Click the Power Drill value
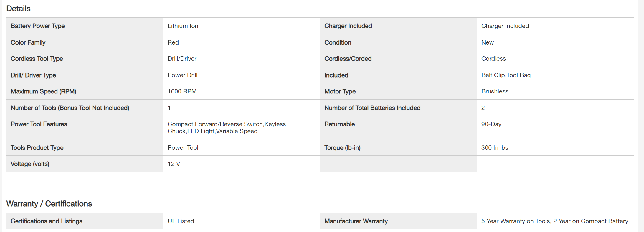 (x=182, y=75)
